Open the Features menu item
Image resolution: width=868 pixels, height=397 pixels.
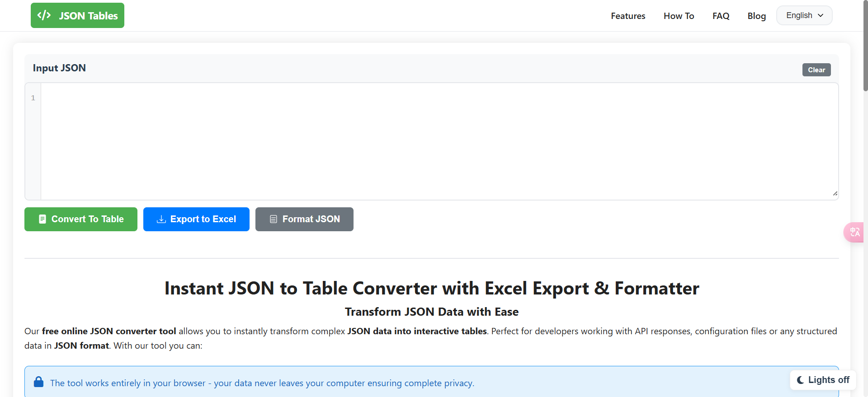(627, 16)
